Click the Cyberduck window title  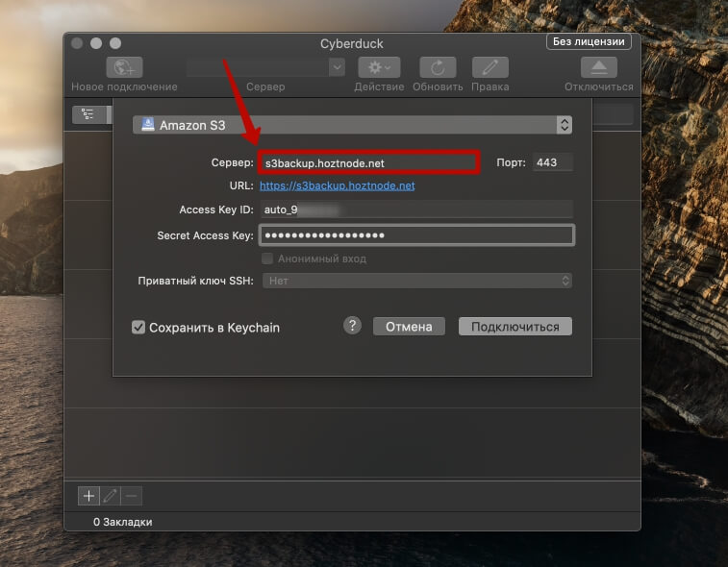tap(351, 43)
